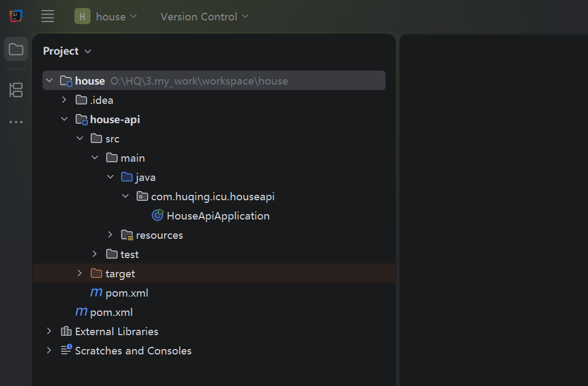Open the Version Control dropdown

click(x=205, y=17)
